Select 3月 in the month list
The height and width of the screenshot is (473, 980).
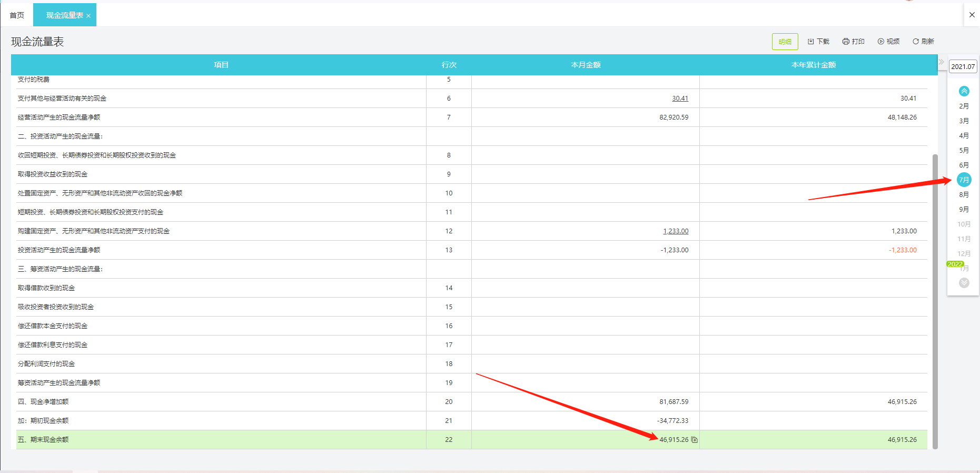964,121
